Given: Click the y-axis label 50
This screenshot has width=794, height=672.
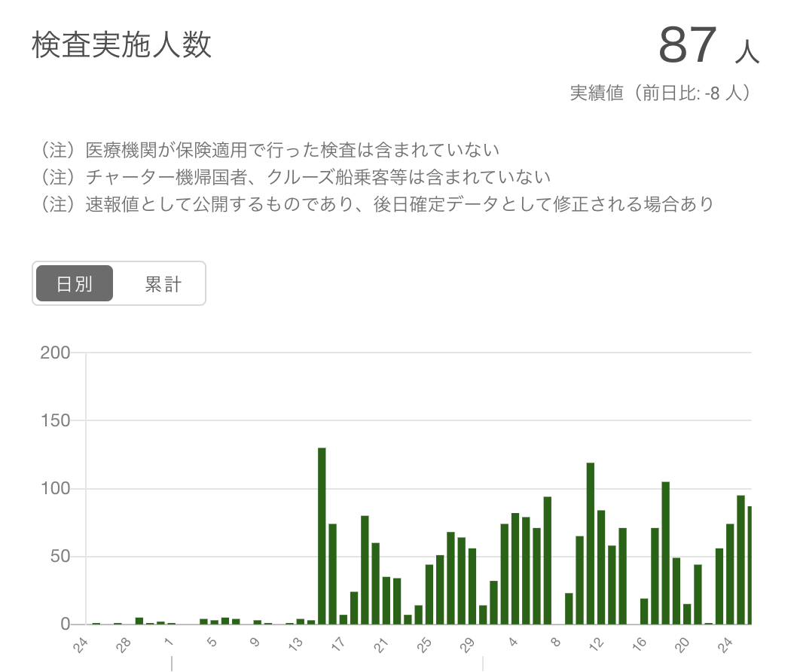Looking at the screenshot, I should pos(60,556).
